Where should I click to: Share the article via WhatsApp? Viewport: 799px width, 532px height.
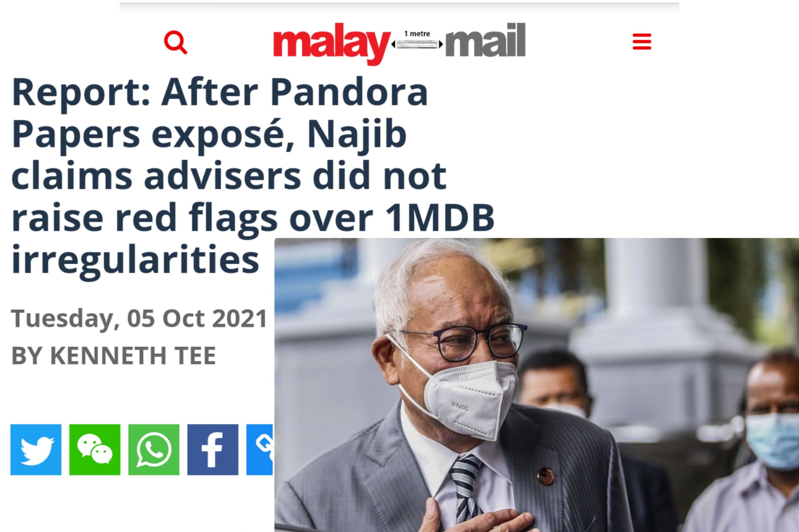pyautogui.click(x=154, y=450)
